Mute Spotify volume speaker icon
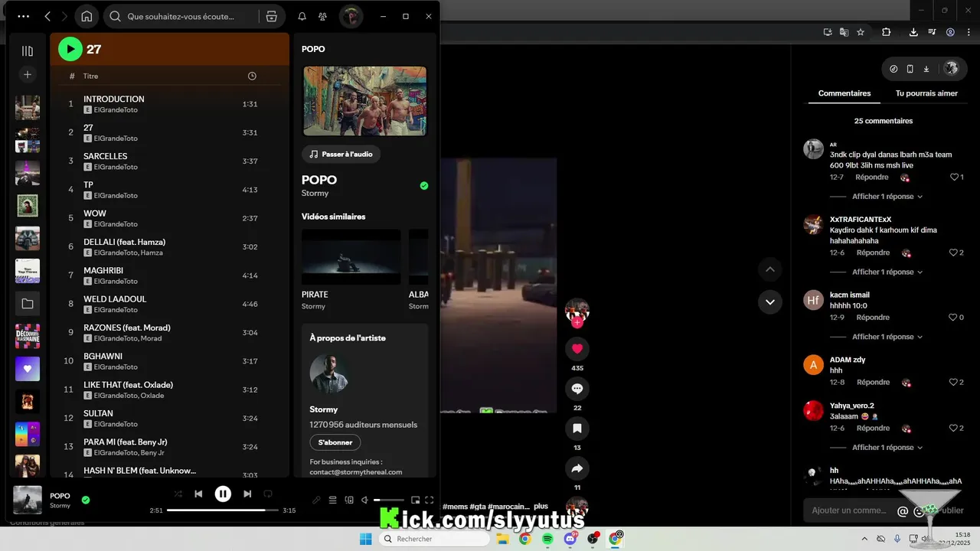Viewport: 980px width, 551px height. (365, 500)
